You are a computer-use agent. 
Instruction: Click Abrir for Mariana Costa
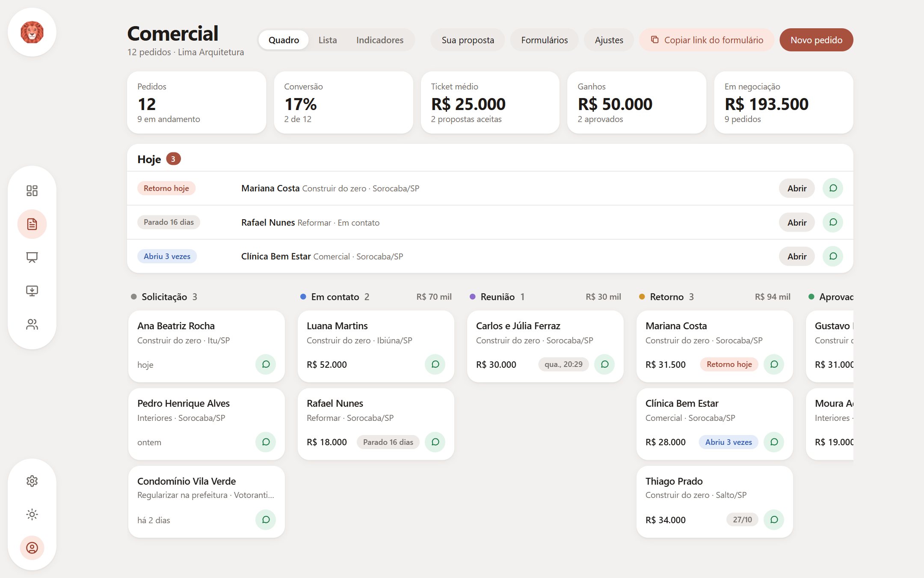pos(797,188)
